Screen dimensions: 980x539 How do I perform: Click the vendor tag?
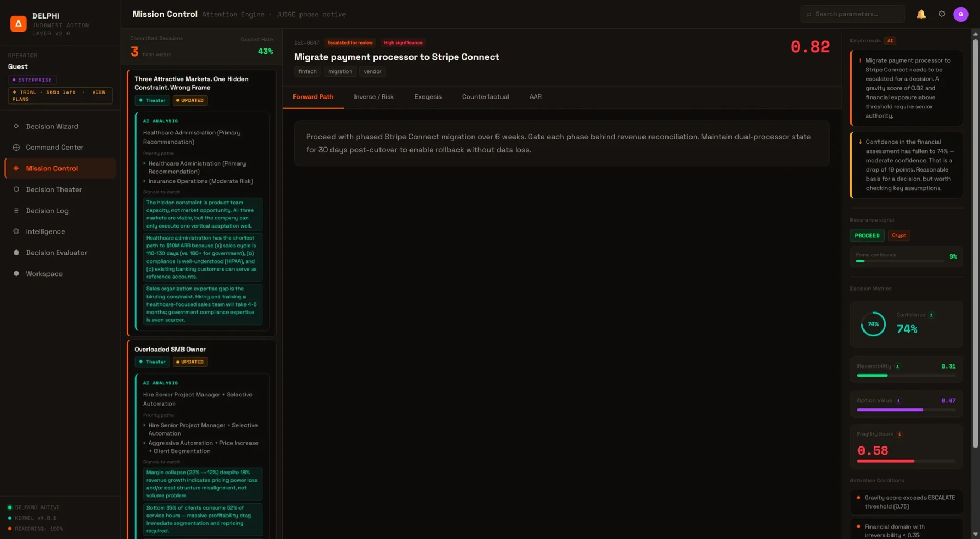372,72
